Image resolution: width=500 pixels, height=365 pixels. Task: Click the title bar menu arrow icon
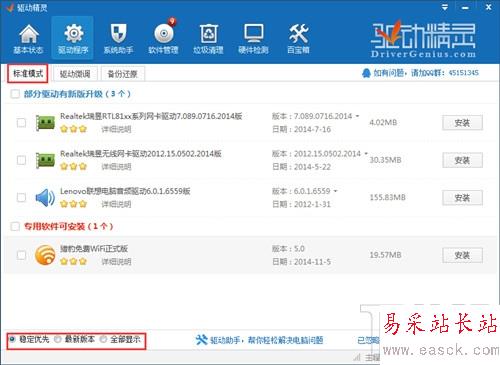tap(445, 7)
